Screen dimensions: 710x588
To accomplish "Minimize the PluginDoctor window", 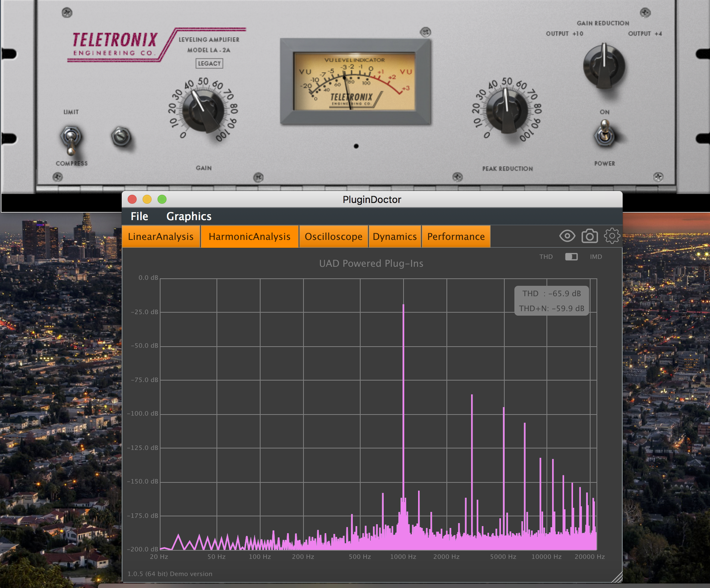I will point(147,199).
